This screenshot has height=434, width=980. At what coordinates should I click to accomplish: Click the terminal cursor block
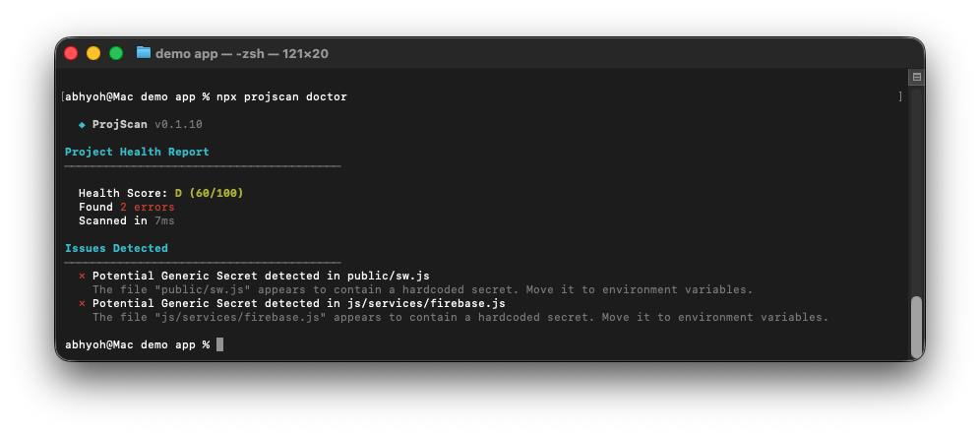coord(220,344)
